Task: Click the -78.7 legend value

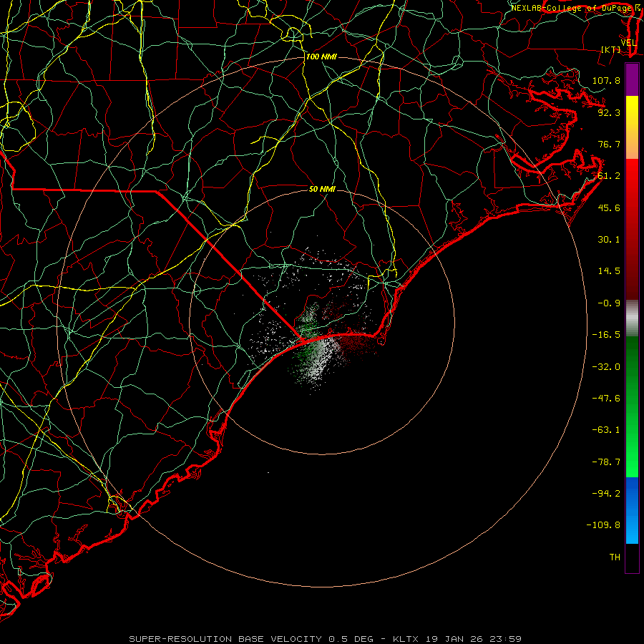Action: 606,462
